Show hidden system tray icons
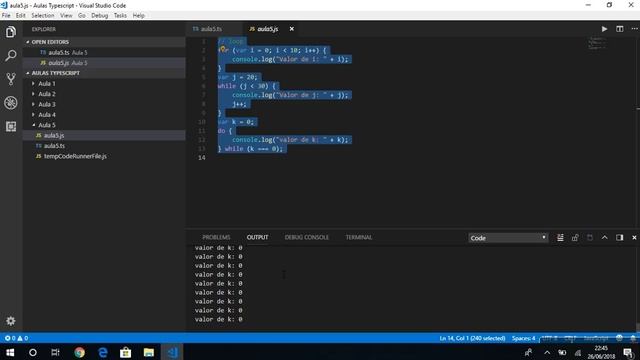The width and height of the screenshot is (640, 360). point(547,353)
